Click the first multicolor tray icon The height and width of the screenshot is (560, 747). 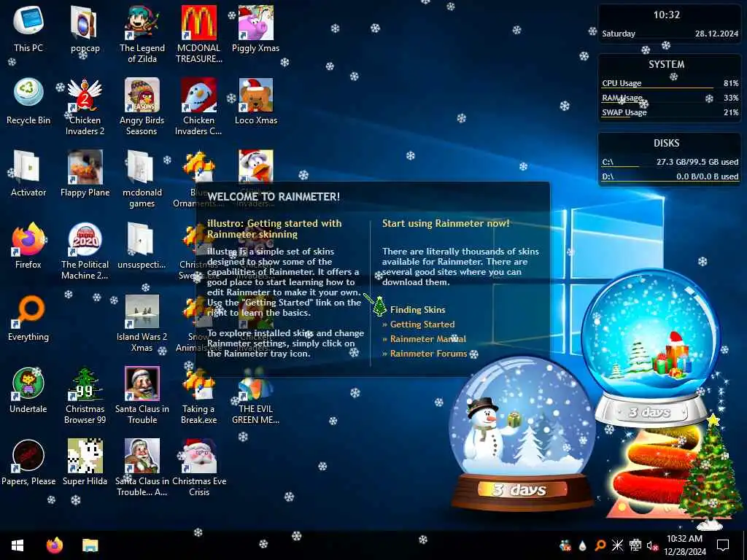click(x=565, y=545)
